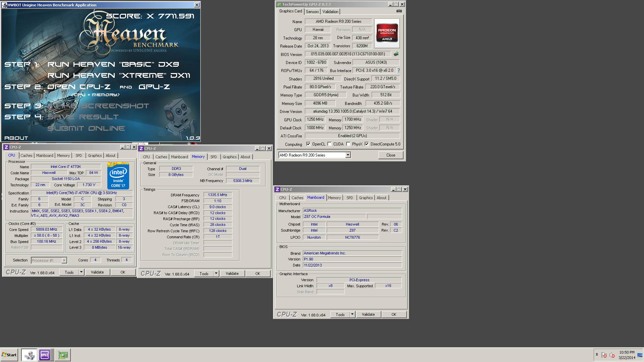The height and width of the screenshot is (362, 644).
Task: Open Graphics tab in CPU-Z Mainboard window
Action: 366,198
